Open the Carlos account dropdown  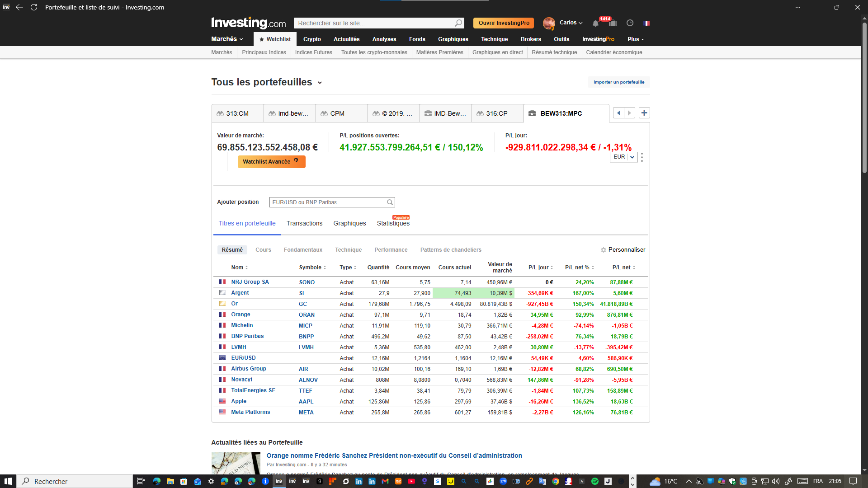pyautogui.click(x=571, y=23)
